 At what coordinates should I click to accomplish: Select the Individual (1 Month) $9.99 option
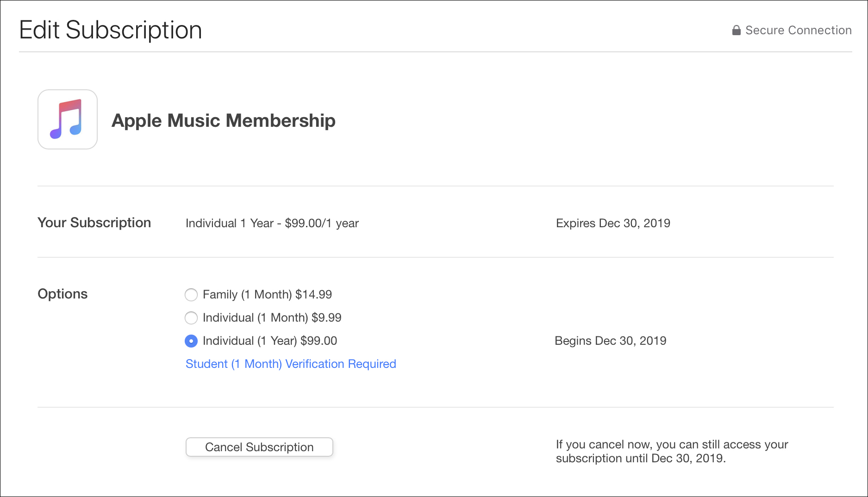191,318
